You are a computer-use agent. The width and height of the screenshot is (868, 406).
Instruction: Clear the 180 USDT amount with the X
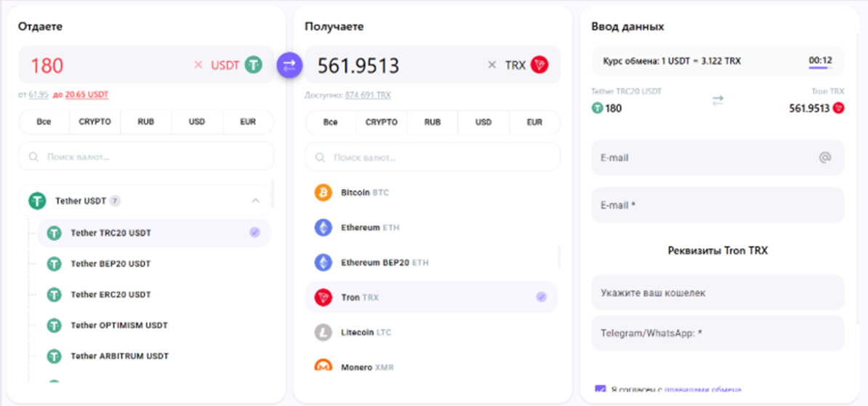click(x=198, y=65)
